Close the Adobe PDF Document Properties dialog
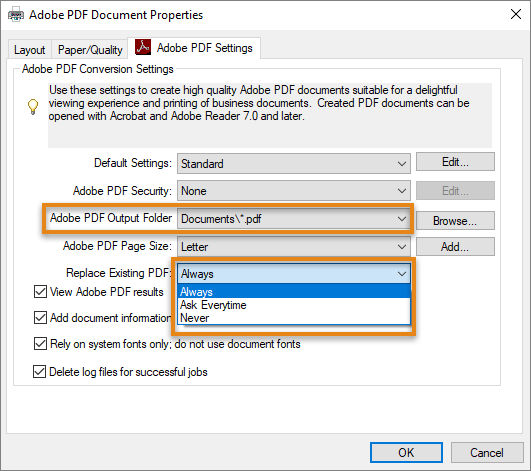The width and height of the screenshot is (531, 471). coord(516,14)
